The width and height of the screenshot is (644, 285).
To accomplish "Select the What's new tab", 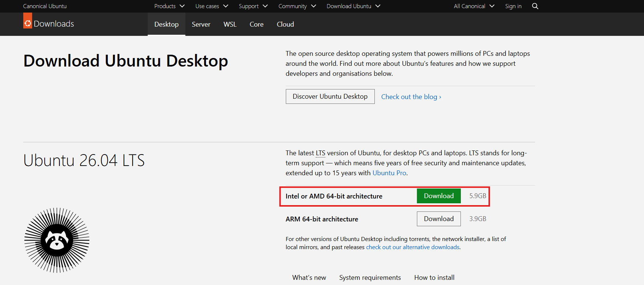I will [x=309, y=278].
